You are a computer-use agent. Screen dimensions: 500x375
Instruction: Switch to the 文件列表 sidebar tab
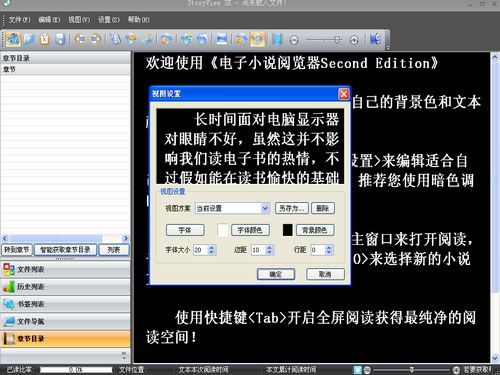coord(65,269)
